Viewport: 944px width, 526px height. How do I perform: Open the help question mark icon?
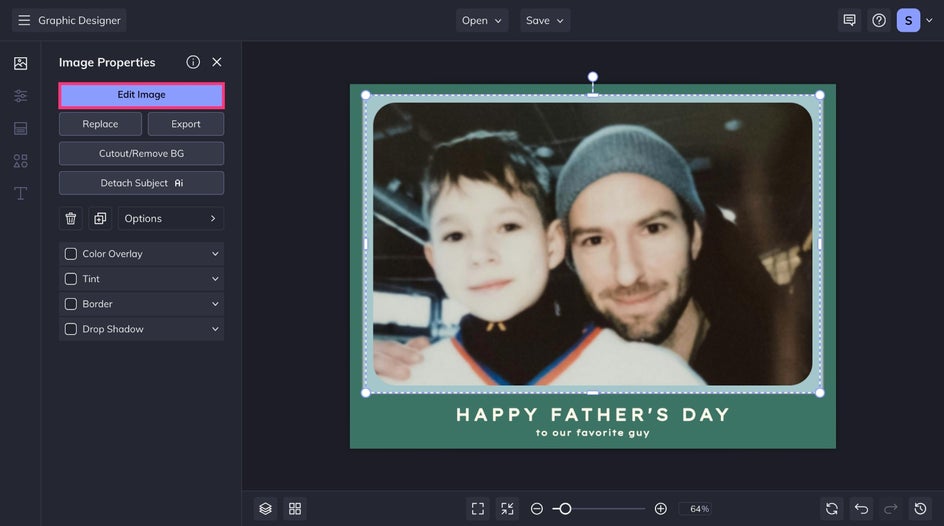coord(879,20)
